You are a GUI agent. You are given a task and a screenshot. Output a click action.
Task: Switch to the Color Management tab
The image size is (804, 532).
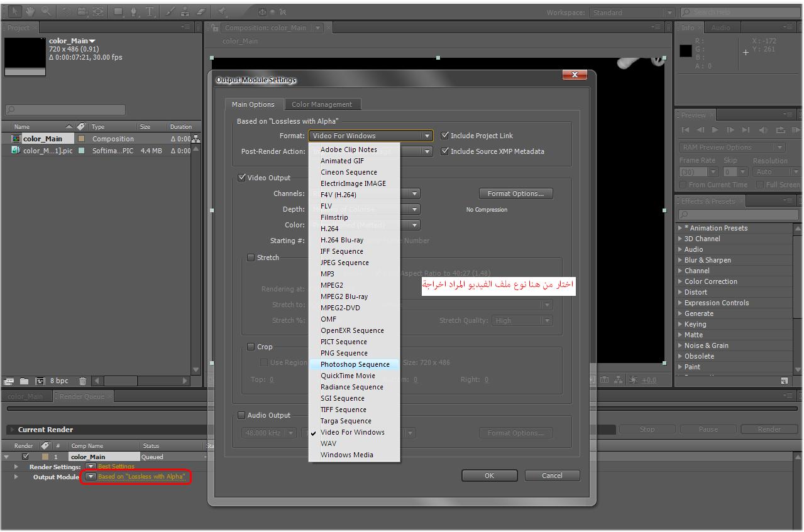click(x=322, y=104)
